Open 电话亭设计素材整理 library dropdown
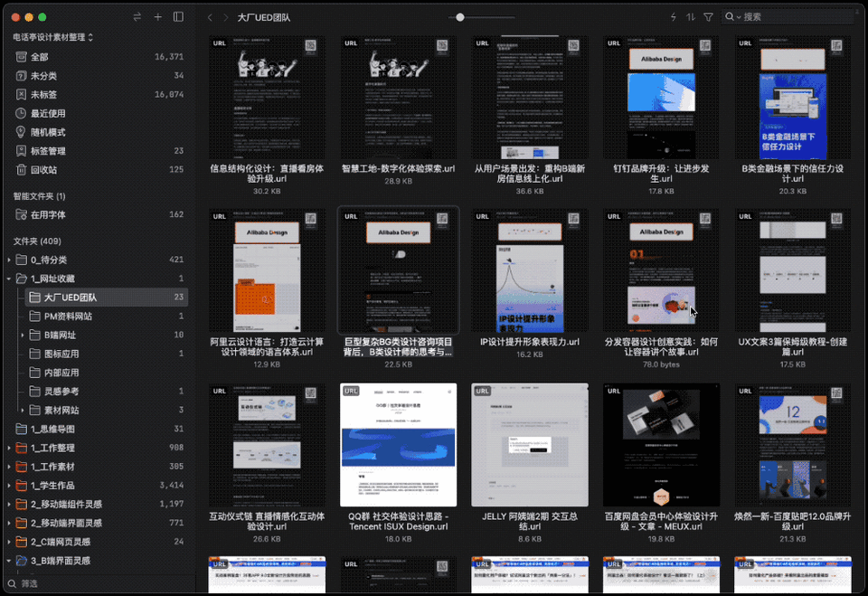 tap(53, 37)
